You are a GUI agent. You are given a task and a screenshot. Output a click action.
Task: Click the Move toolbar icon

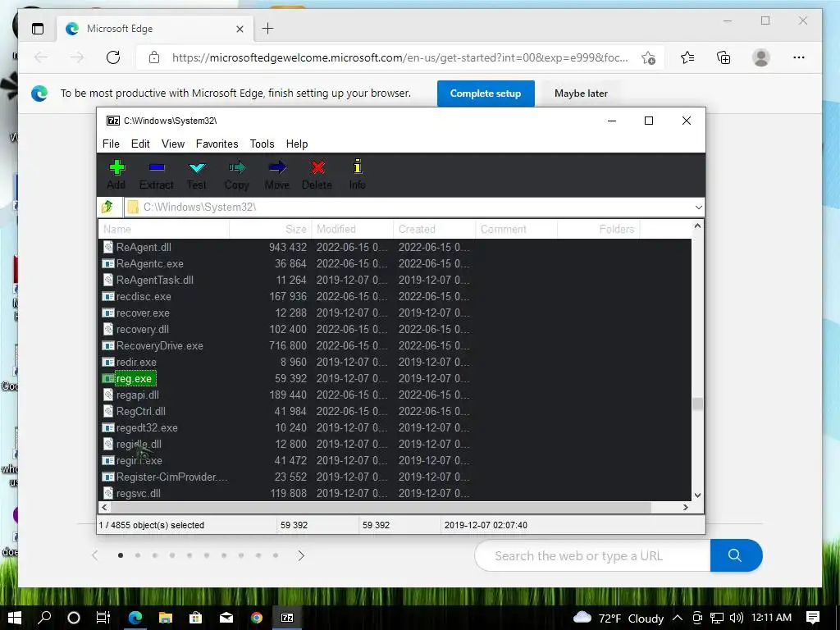277,175
